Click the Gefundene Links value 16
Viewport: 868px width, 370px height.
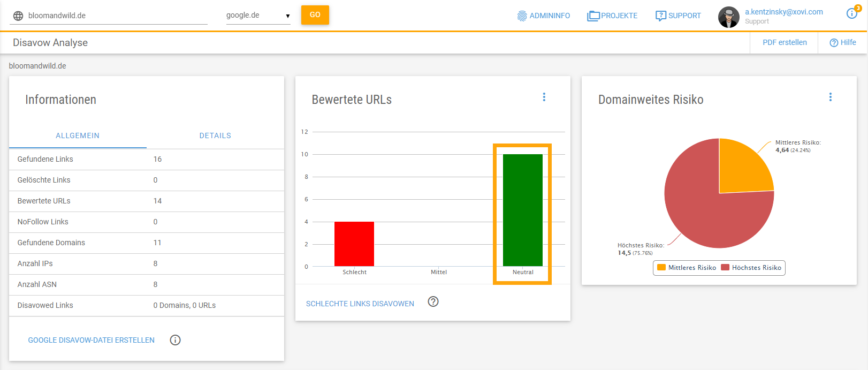[x=157, y=159]
